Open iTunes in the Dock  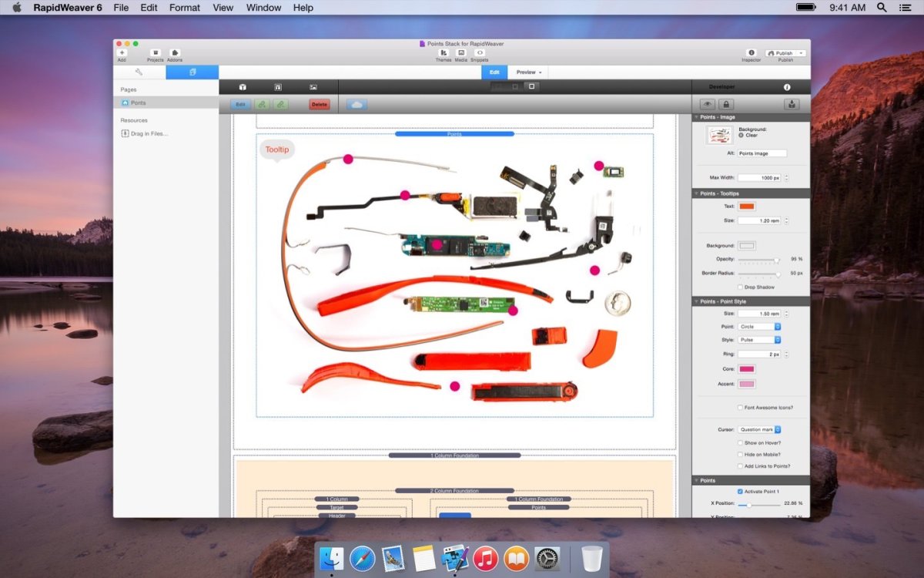pyautogui.click(x=486, y=558)
